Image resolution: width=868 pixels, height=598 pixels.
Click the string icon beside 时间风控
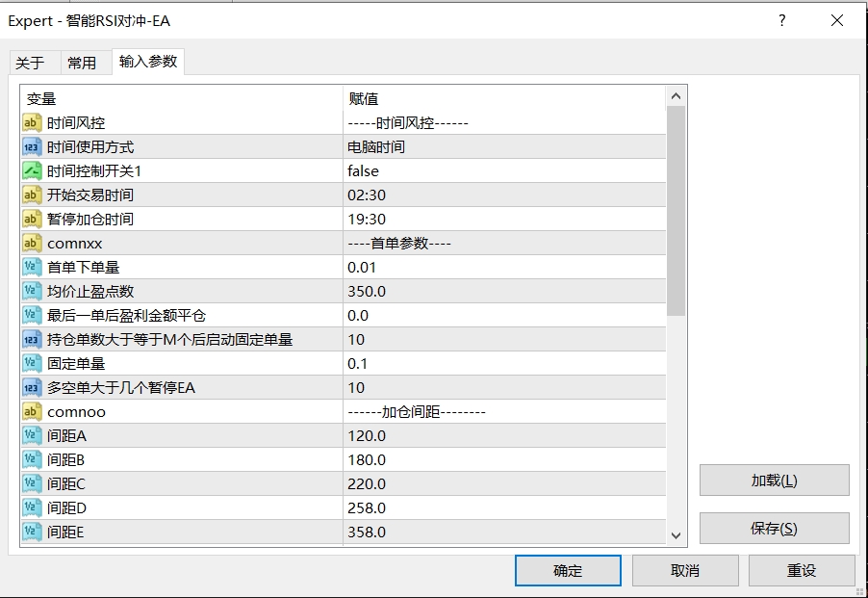[32, 123]
